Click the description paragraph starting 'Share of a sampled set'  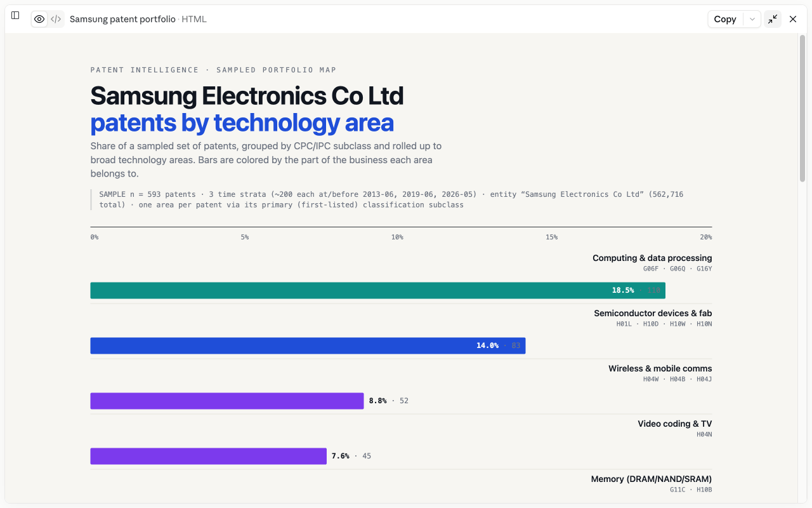coord(266,160)
